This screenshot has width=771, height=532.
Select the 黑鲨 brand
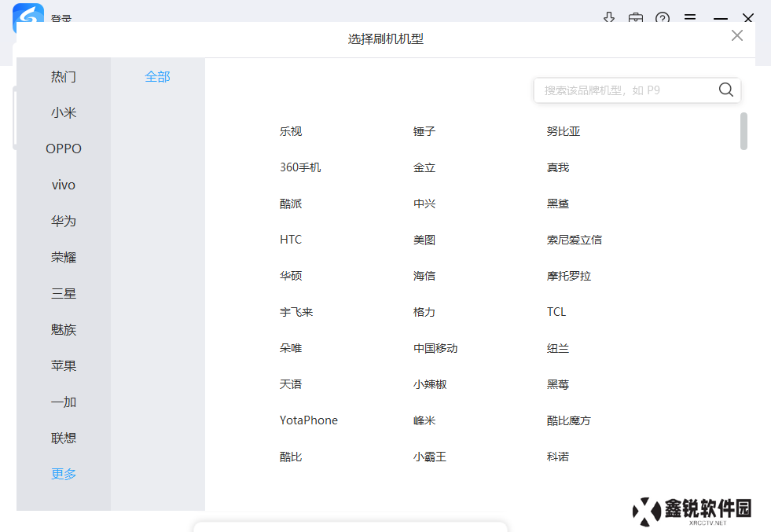coord(557,204)
